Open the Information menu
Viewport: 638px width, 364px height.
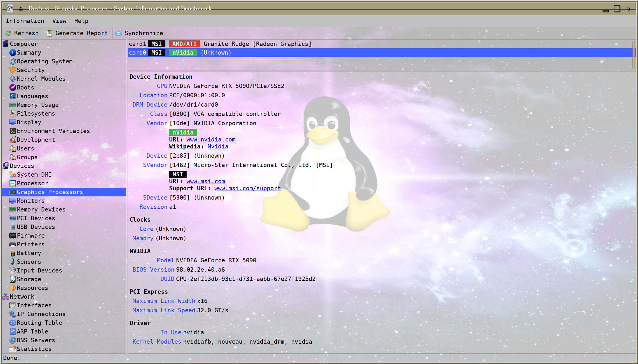pos(25,21)
